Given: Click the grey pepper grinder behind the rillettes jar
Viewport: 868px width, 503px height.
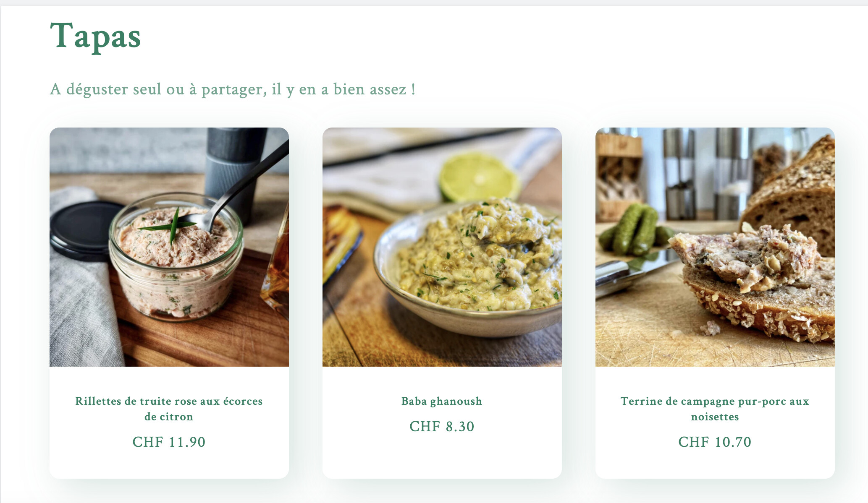Looking at the screenshot, I should pyautogui.click(x=233, y=172).
